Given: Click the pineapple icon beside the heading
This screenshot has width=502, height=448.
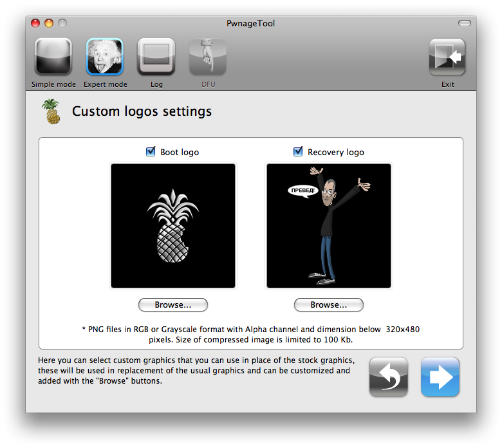Looking at the screenshot, I should click(51, 111).
